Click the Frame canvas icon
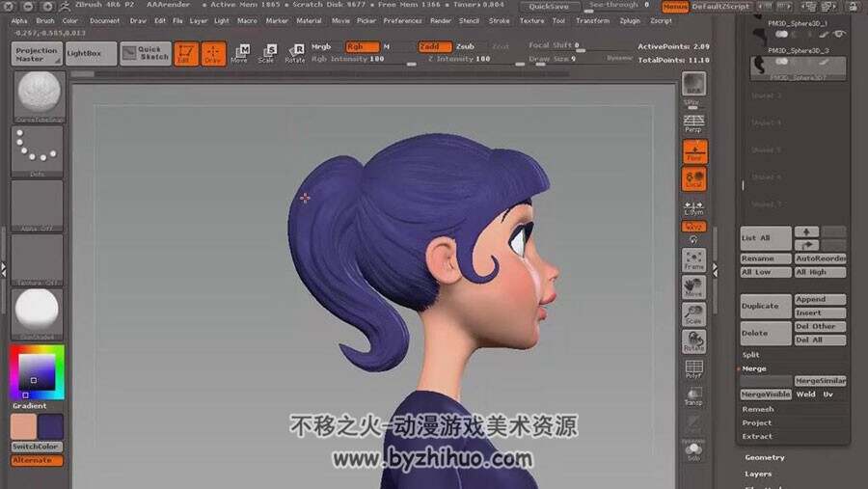 [x=693, y=259]
